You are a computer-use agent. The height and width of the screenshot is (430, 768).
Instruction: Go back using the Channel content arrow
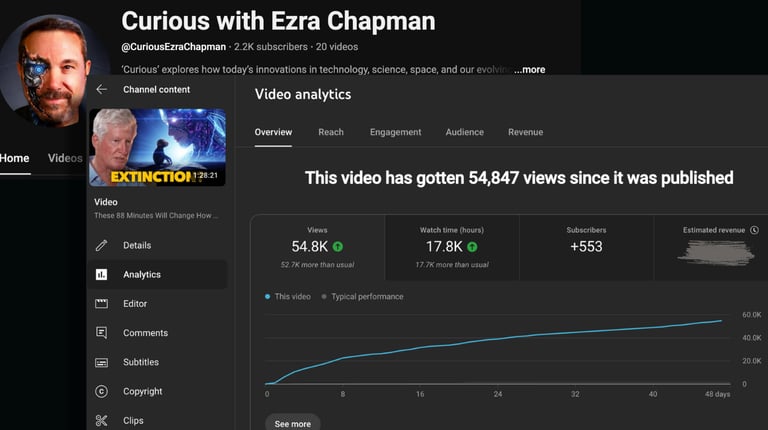[101, 89]
